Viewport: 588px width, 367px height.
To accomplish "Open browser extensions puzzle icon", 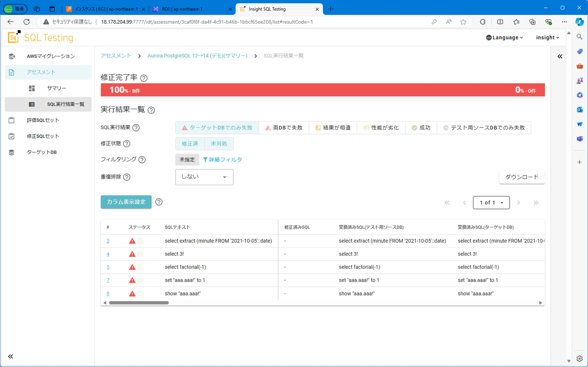I will coord(483,22).
